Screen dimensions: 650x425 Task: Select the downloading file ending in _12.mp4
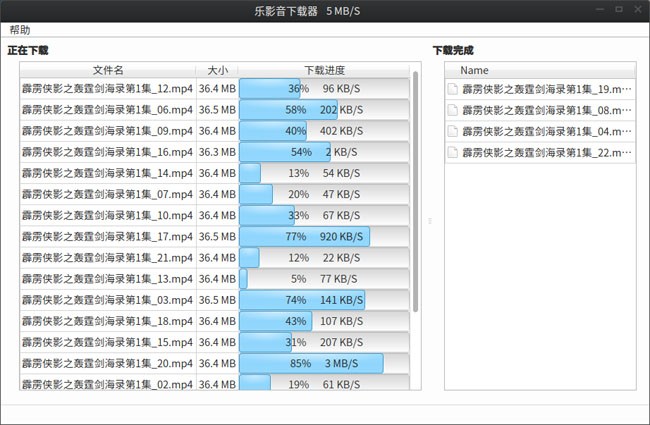click(x=107, y=89)
